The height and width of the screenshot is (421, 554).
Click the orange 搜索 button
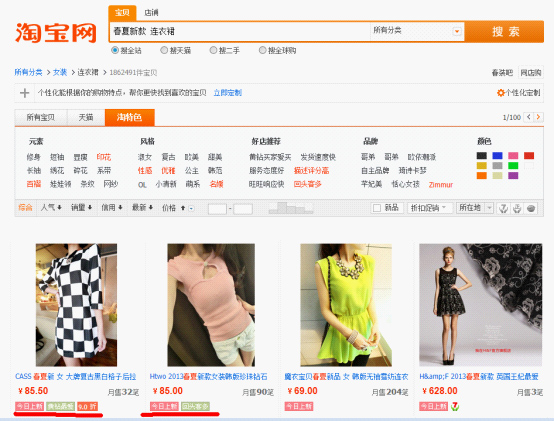[504, 31]
